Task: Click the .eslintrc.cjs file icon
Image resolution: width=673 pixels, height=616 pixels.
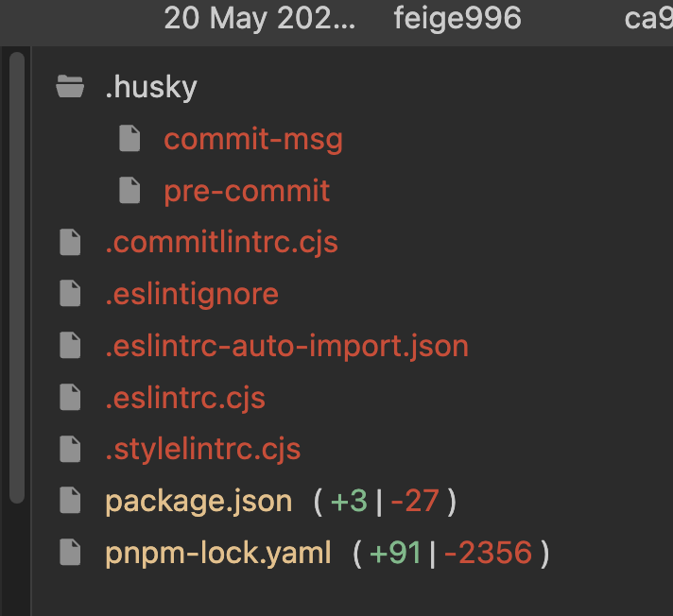Action: (x=70, y=397)
